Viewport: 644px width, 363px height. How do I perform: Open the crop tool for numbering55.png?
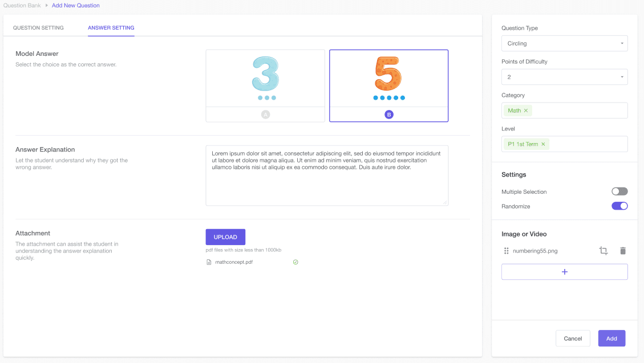click(604, 251)
